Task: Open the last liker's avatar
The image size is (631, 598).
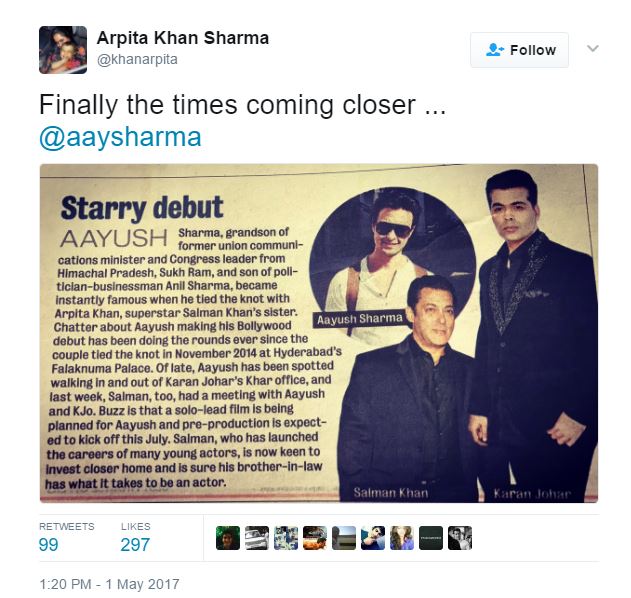Action: tap(460, 538)
